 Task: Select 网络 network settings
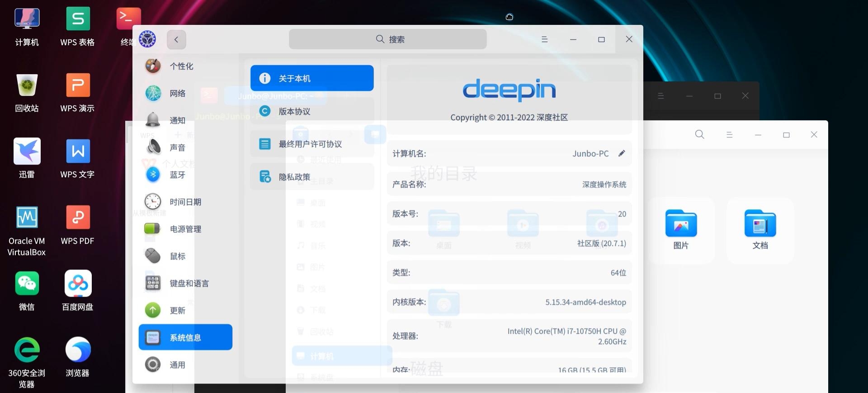[x=177, y=93]
